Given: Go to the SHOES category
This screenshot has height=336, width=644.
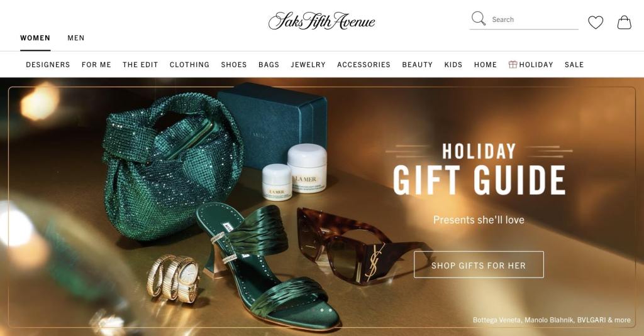Looking at the screenshot, I should point(234,65).
